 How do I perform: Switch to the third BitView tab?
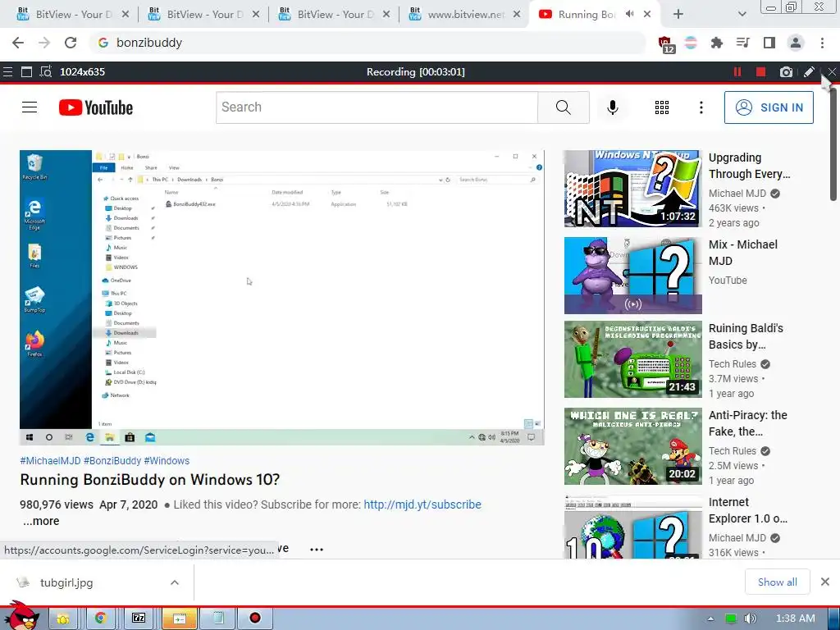(335, 15)
